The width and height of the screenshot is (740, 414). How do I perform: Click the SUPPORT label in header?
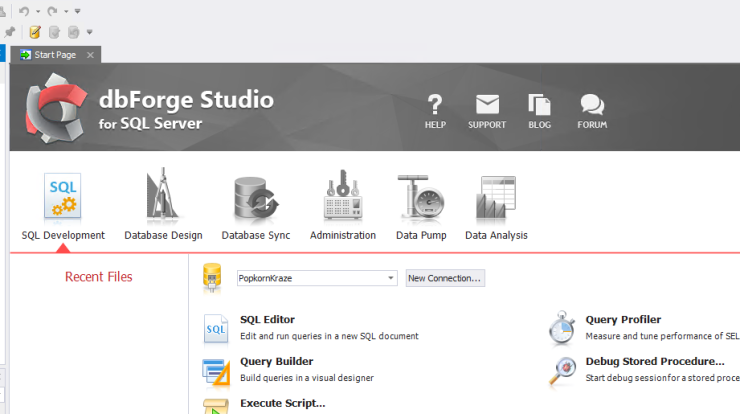pyautogui.click(x=487, y=125)
